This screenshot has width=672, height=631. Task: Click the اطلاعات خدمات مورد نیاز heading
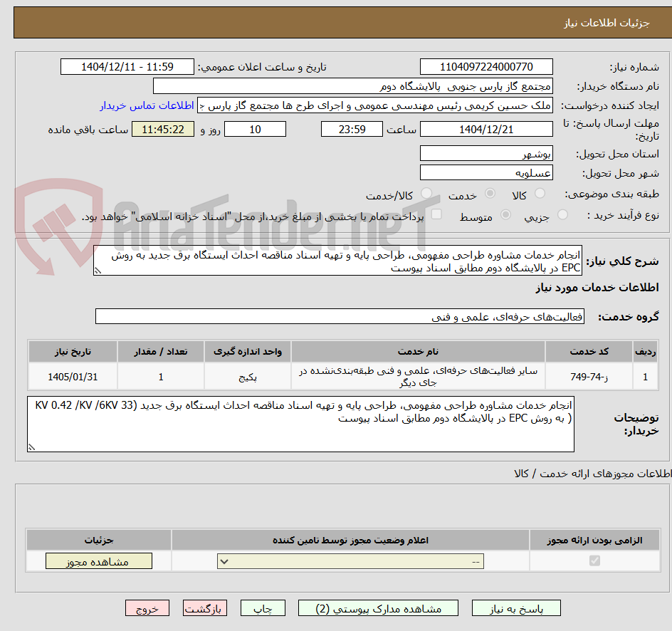pyautogui.click(x=597, y=288)
